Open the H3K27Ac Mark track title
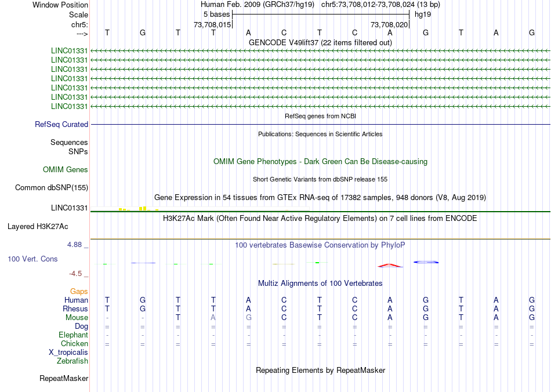 [x=320, y=219]
